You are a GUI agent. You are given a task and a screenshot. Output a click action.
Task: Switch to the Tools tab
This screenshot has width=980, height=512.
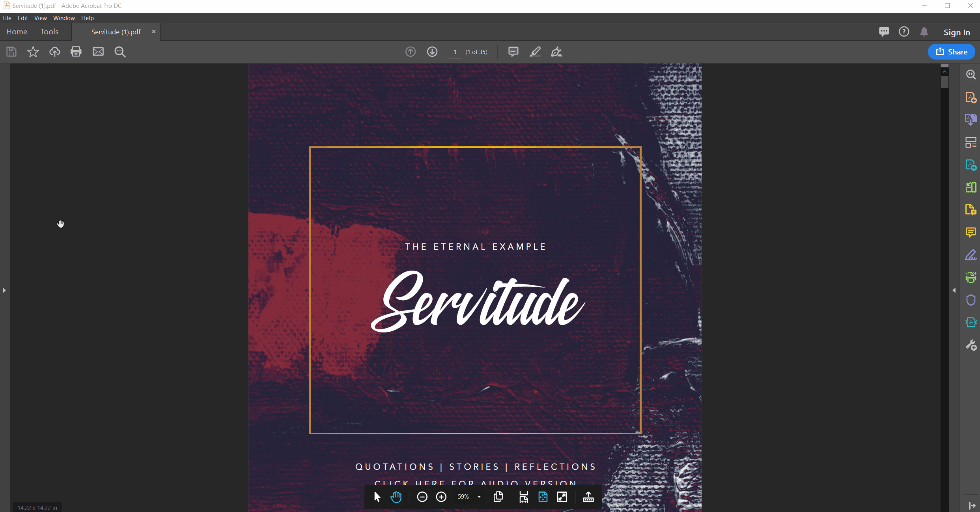click(49, 32)
